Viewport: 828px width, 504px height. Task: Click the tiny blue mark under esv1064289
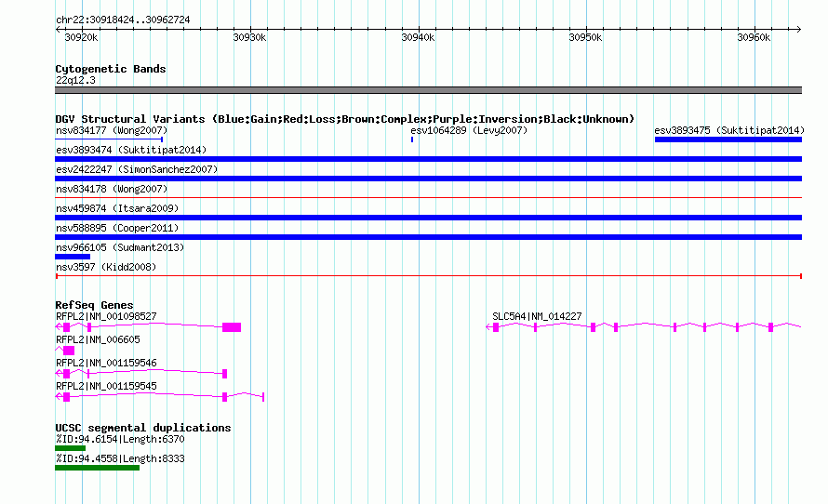click(412, 139)
